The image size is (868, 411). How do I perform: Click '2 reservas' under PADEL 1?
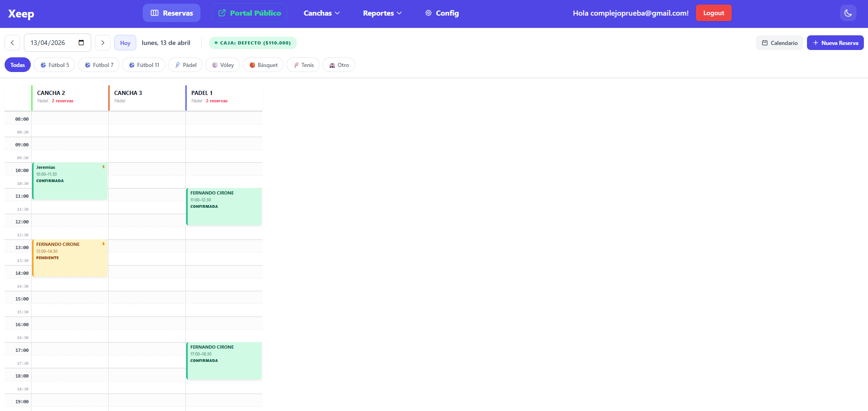coord(217,101)
